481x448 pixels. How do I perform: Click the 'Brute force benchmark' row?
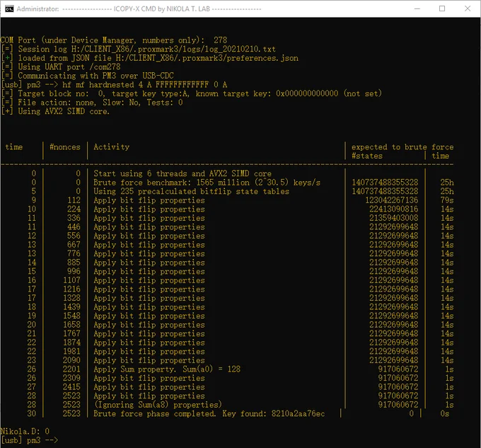point(207,183)
